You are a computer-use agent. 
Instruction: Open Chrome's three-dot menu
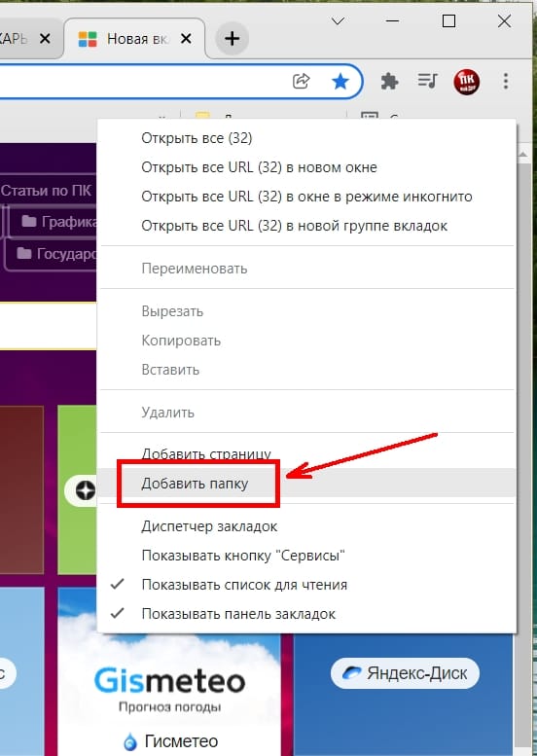pos(506,81)
